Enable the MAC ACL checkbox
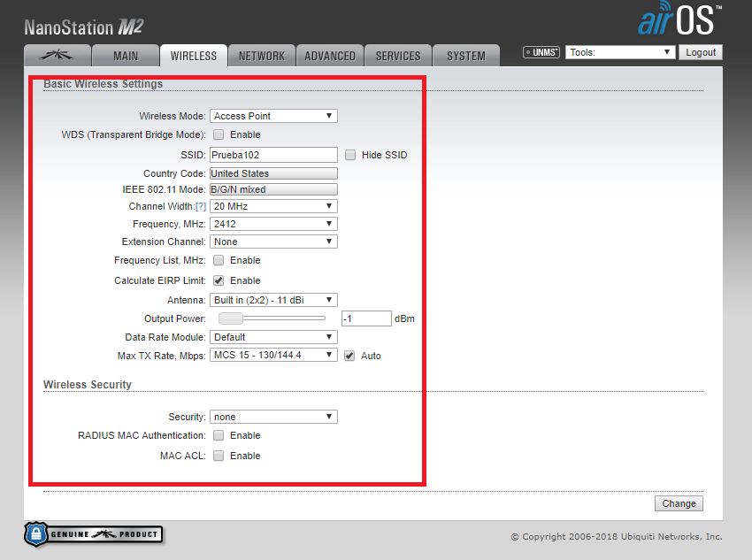 (x=219, y=456)
